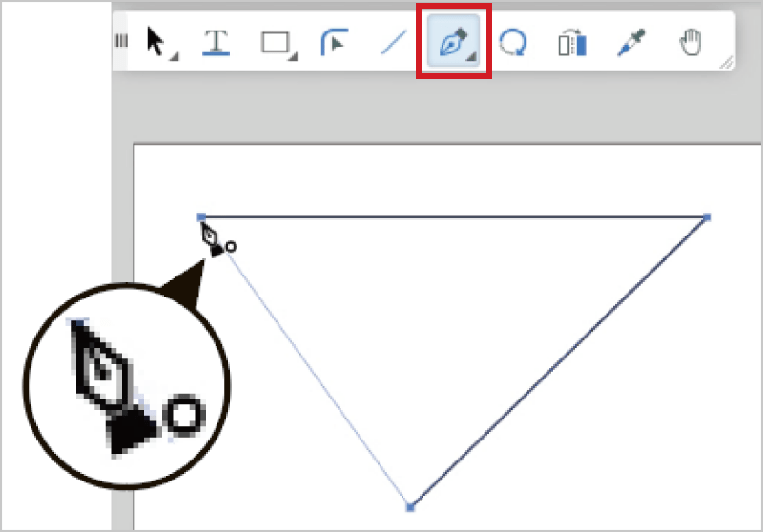The height and width of the screenshot is (532, 763).
Task: Click the toolbar resize corner grip
Action: coord(727,62)
